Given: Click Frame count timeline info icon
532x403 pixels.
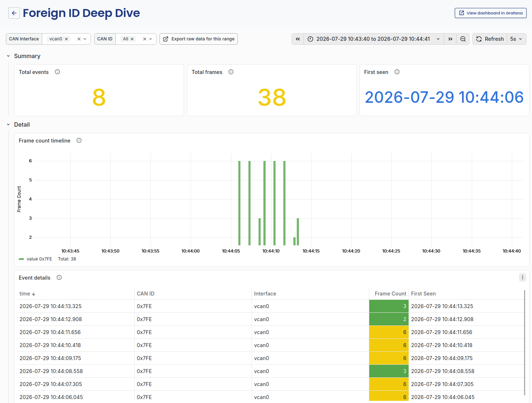Looking at the screenshot, I should (x=79, y=140).
